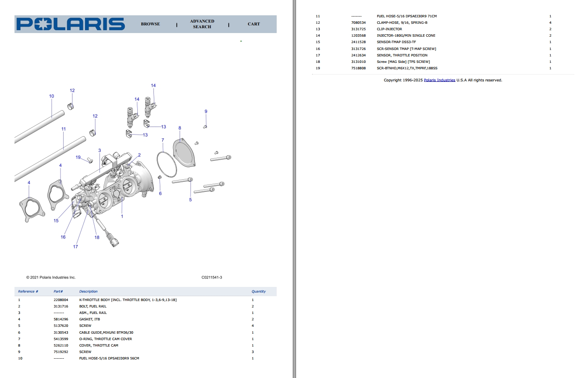Open the BROWSE menu

click(x=150, y=24)
